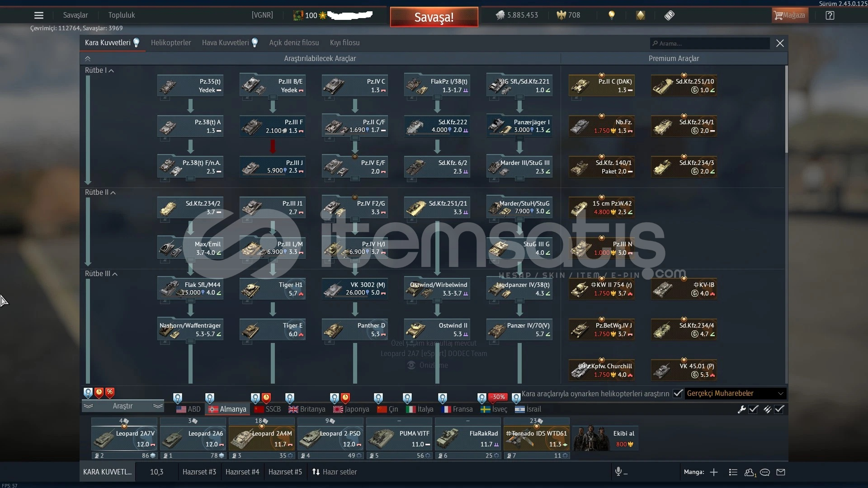The height and width of the screenshot is (488, 868).
Task: Switch to Açık deniz filosu tab
Action: [294, 43]
